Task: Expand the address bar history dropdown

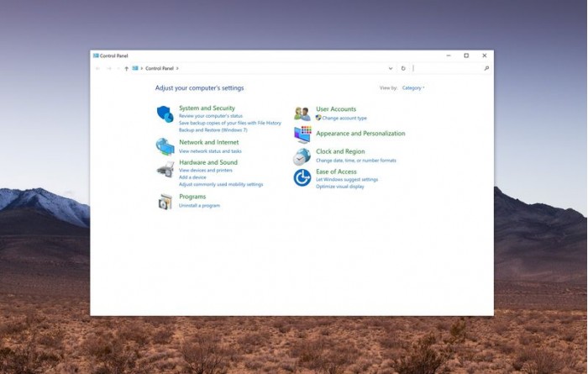Action: pyautogui.click(x=391, y=68)
